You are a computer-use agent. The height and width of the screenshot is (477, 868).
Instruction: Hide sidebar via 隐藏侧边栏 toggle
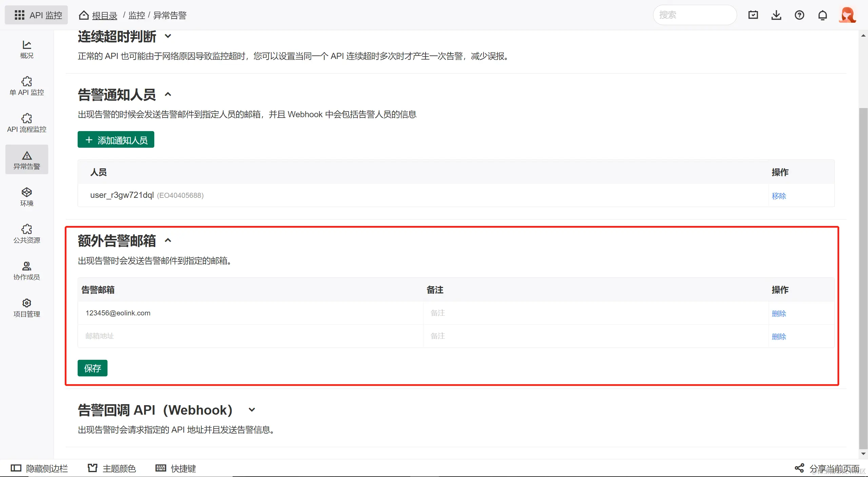tap(39, 468)
